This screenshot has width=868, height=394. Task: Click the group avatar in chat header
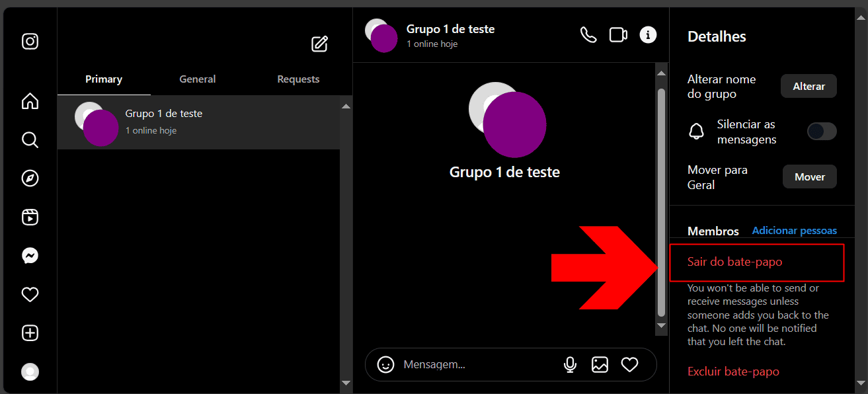click(x=381, y=36)
